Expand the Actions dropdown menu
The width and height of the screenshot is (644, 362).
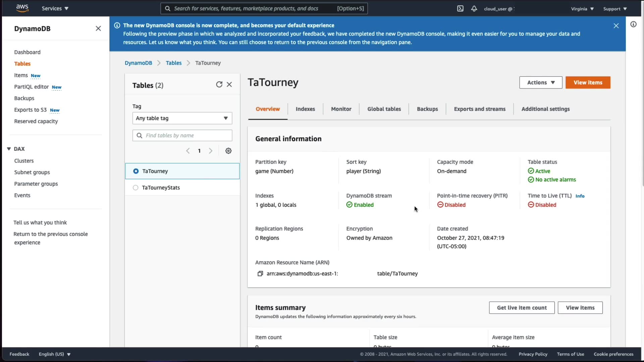click(x=541, y=82)
